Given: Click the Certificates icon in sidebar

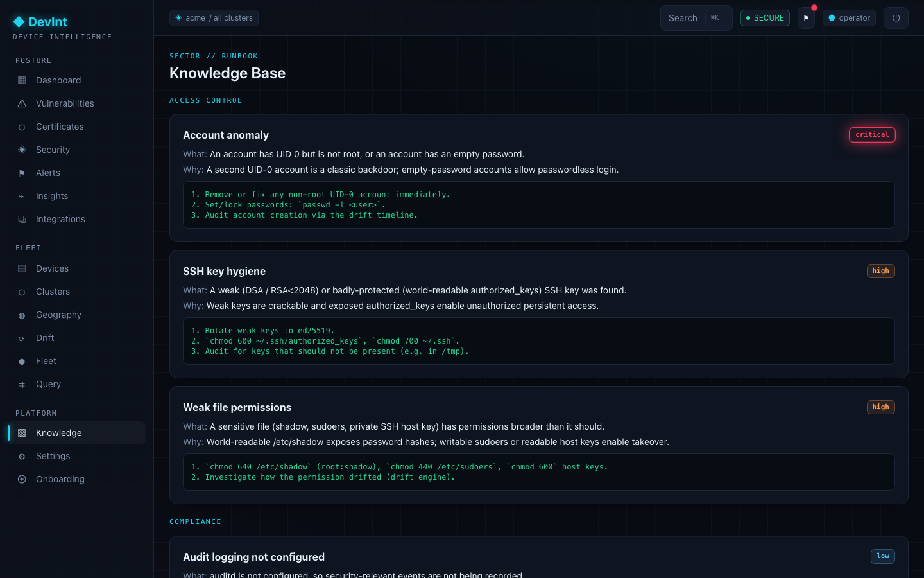Looking at the screenshot, I should (x=22, y=127).
